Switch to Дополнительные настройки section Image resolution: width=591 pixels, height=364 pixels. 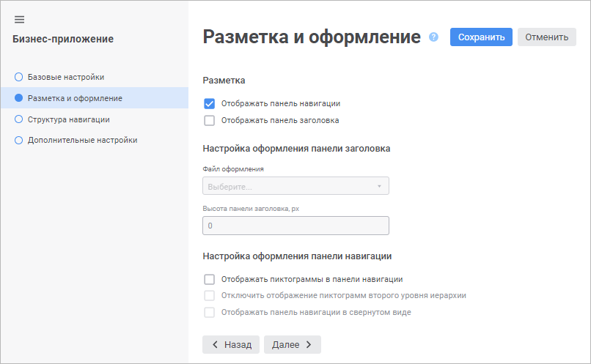pyautogui.click(x=82, y=140)
